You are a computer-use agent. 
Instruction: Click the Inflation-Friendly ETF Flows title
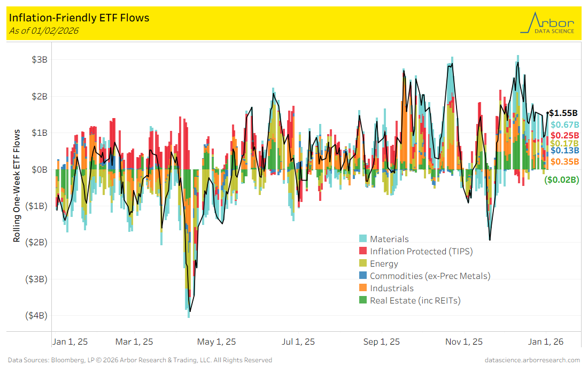point(79,18)
